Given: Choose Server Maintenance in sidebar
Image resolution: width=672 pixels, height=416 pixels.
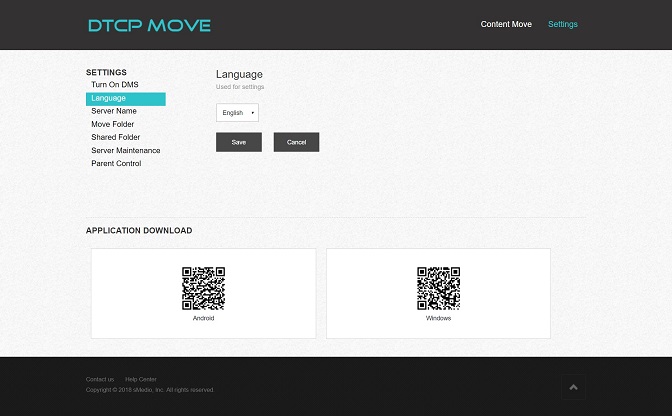Looking at the screenshot, I should click(x=125, y=150).
